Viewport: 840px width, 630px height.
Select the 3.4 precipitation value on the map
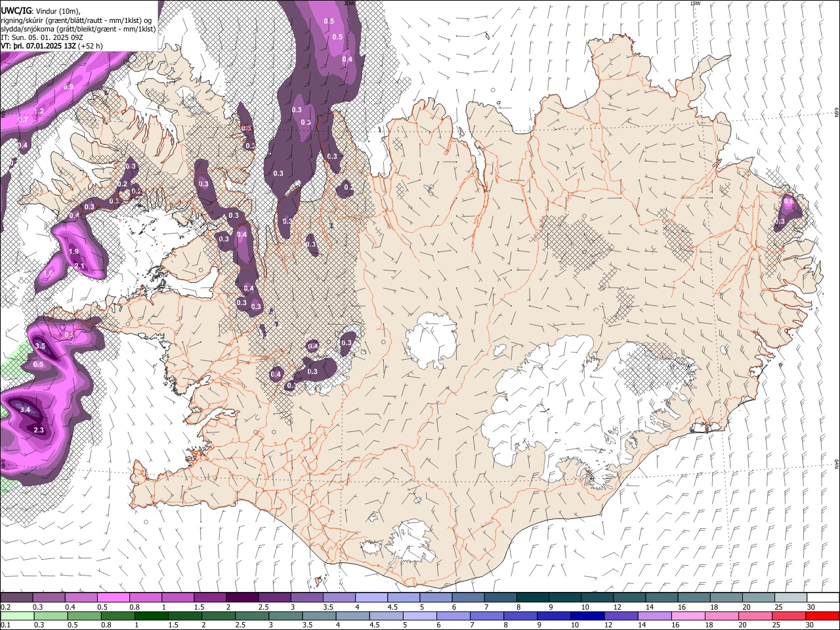[26, 409]
